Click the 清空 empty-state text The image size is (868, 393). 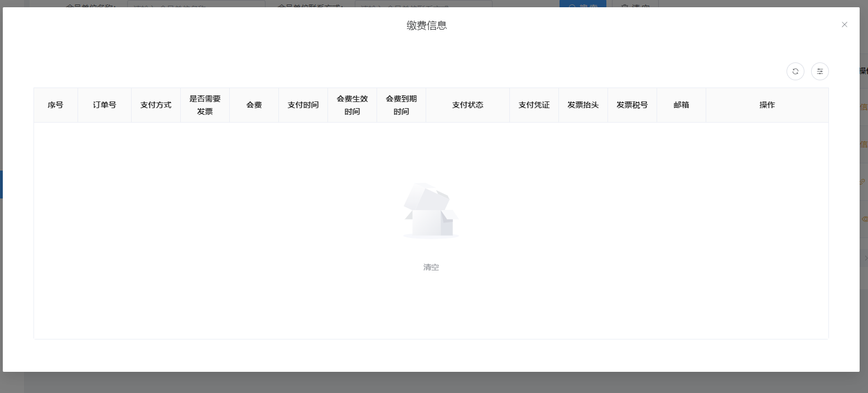(431, 267)
